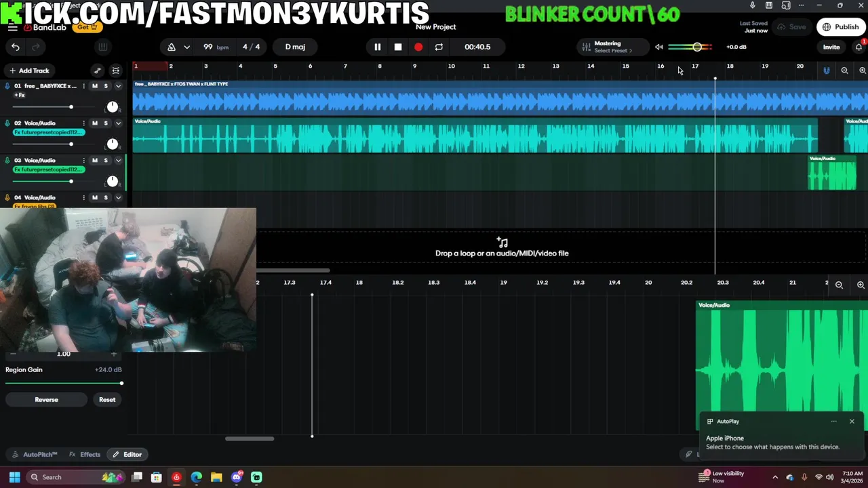Click the Save button
Screen dimensions: 868x488
tap(791, 27)
